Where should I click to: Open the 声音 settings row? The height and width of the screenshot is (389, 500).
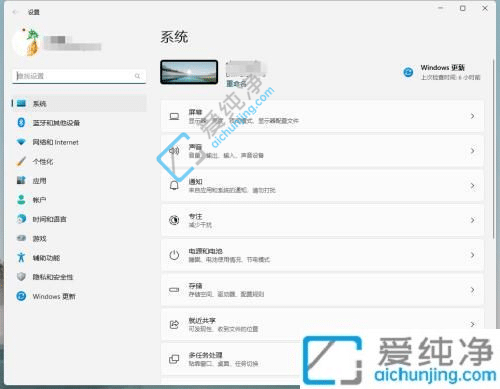point(322,151)
